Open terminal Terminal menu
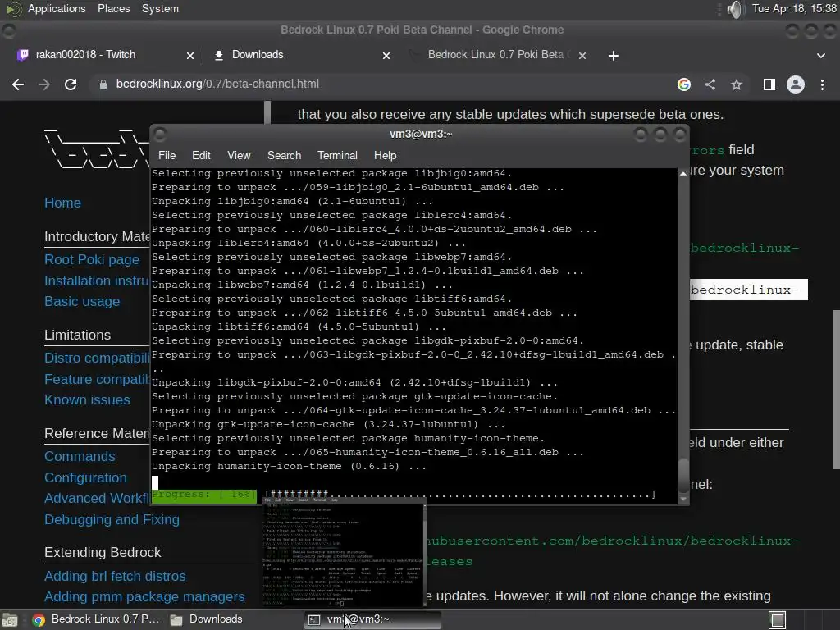840x630 pixels. 337,155
